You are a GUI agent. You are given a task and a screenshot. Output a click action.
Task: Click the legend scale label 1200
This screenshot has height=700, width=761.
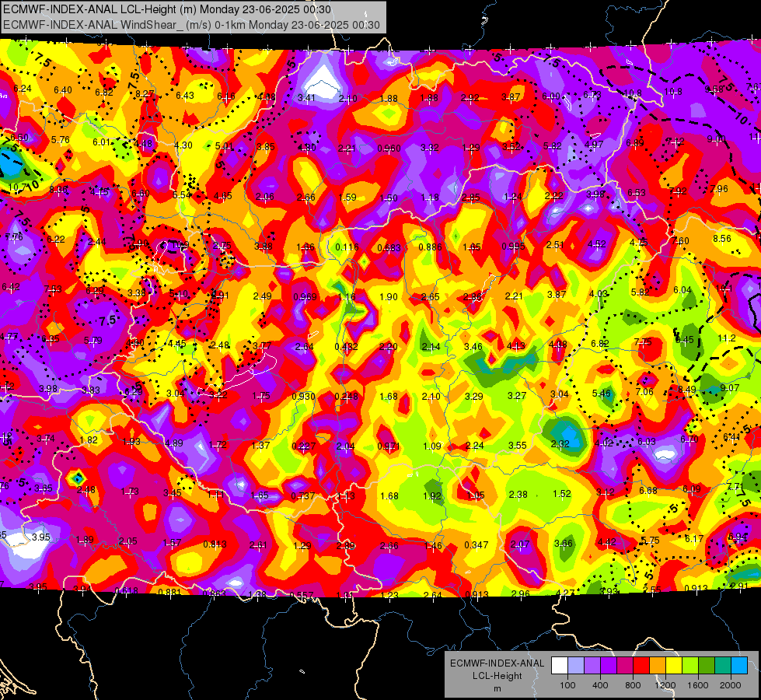pos(665,685)
